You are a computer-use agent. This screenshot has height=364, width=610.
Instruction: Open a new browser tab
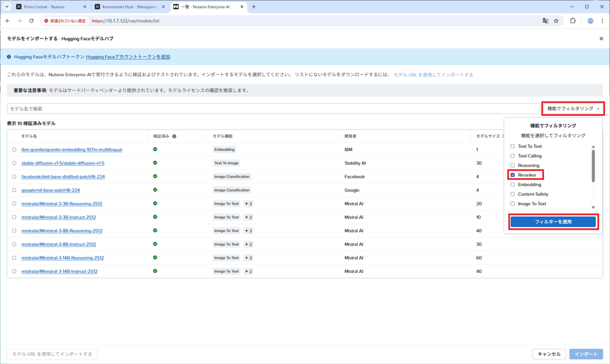point(254,7)
